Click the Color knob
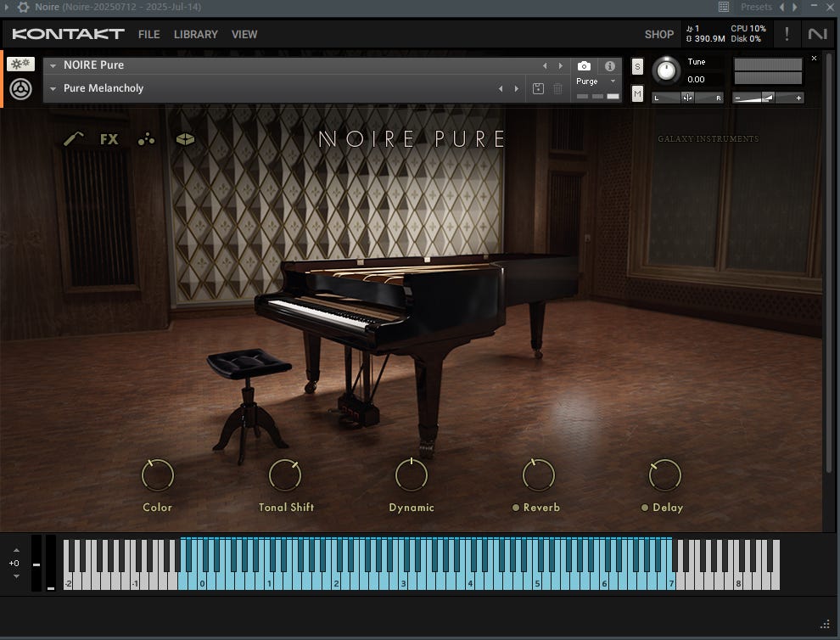The image size is (840, 640). click(x=158, y=475)
